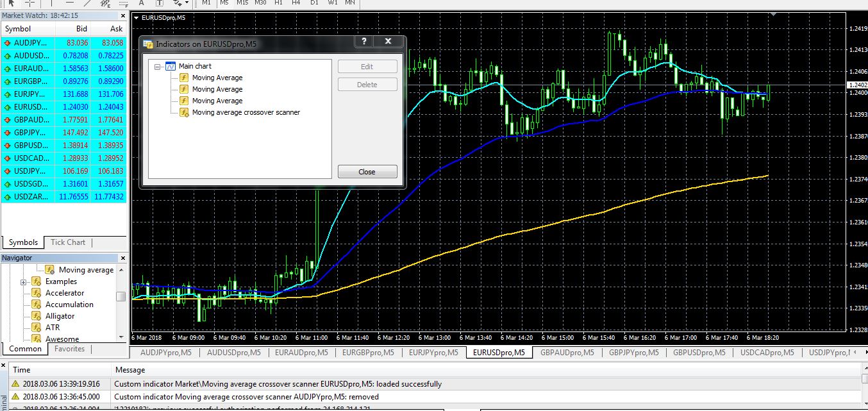Switch chart to D1 timeframe
Image resolution: width=868 pixels, height=411 pixels.
pyautogui.click(x=314, y=3)
